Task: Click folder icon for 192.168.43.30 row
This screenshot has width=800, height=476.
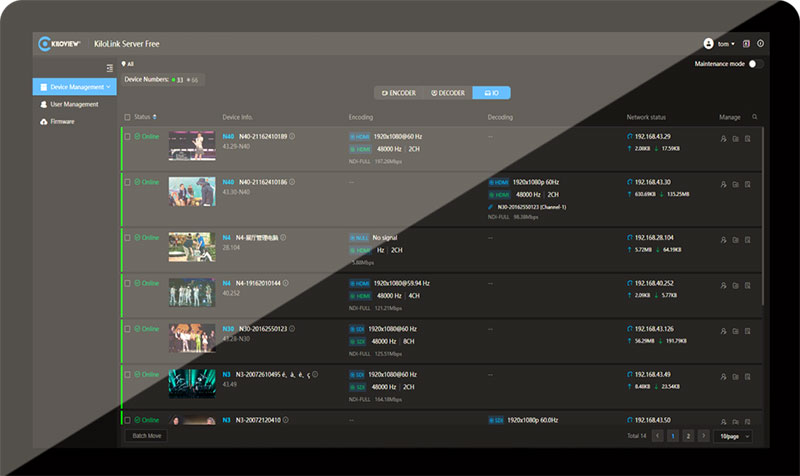Action: click(x=736, y=184)
